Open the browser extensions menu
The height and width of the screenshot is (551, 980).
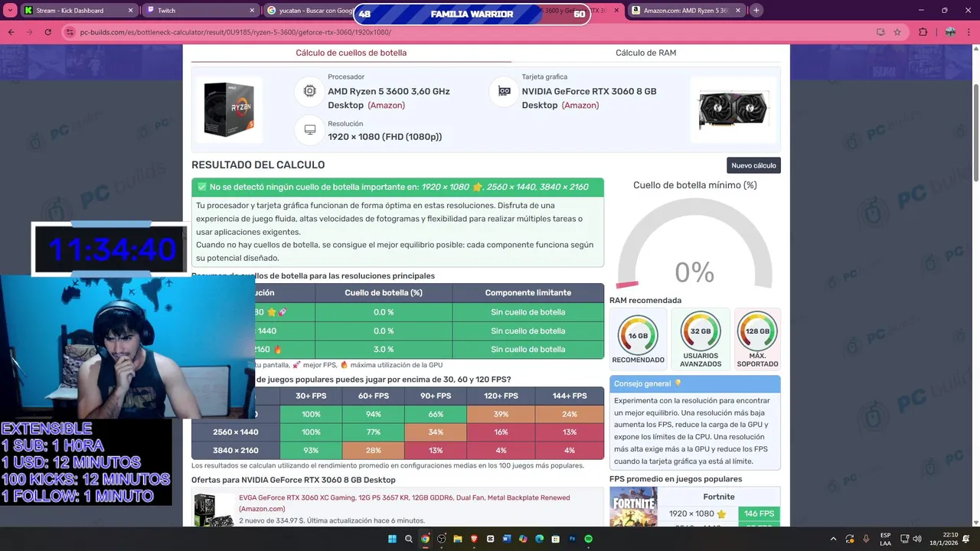(x=923, y=32)
